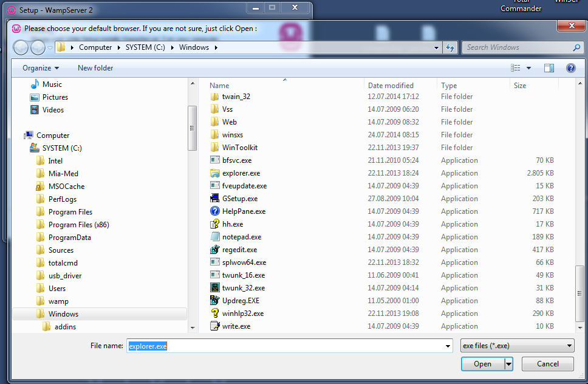Select the HelpPane.exe help icon
Screen dimensions: 588x384
point(214,211)
